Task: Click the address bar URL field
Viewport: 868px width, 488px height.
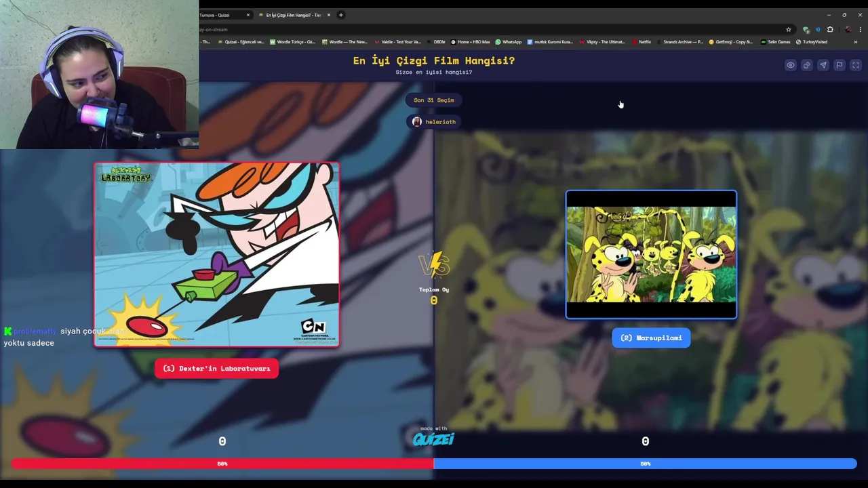Action: coord(488,29)
